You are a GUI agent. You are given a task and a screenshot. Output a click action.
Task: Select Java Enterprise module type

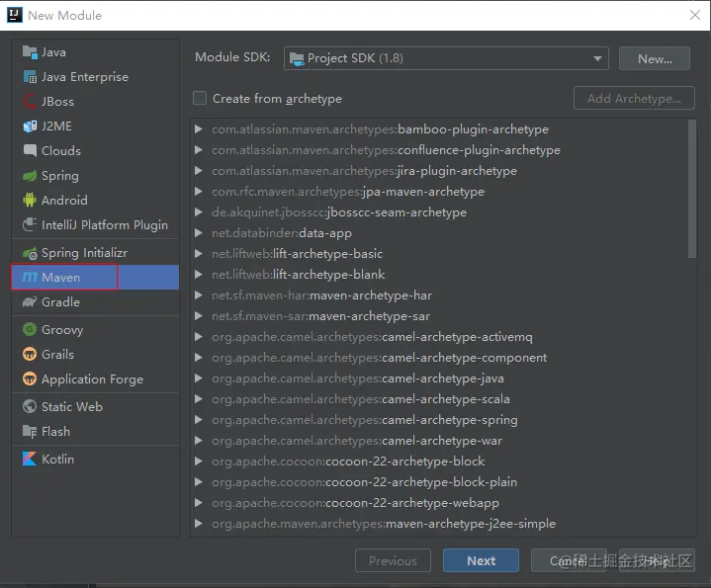point(95,77)
